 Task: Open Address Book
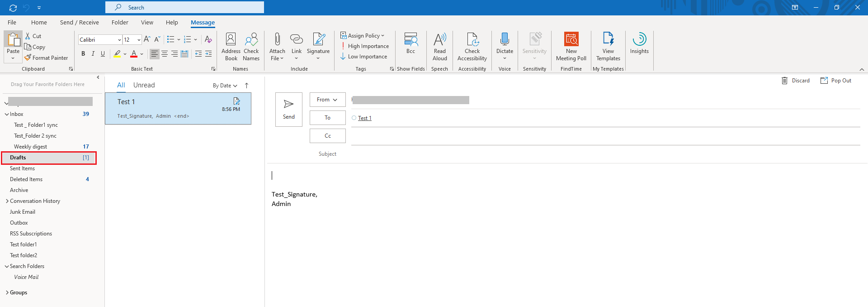(231, 47)
